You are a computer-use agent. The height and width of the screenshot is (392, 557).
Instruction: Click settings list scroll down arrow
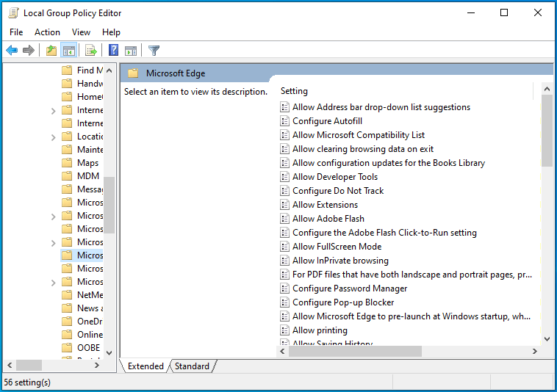(x=547, y=339)
